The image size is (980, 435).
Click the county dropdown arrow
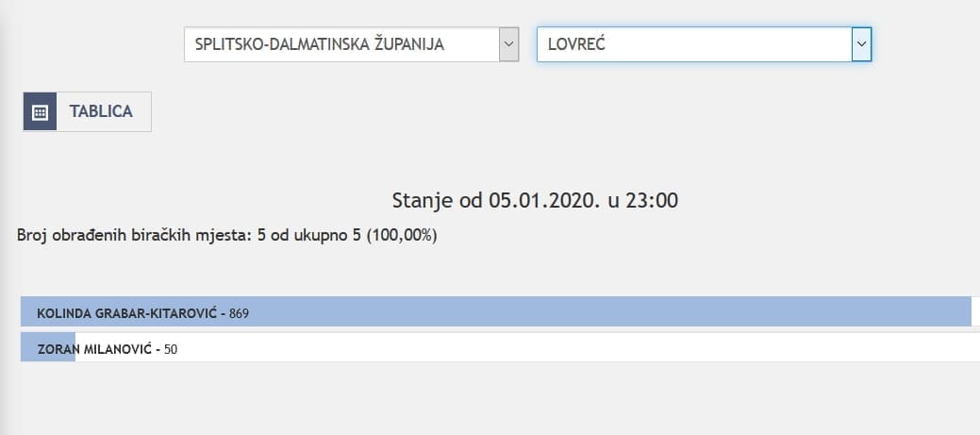pos(508,43)
